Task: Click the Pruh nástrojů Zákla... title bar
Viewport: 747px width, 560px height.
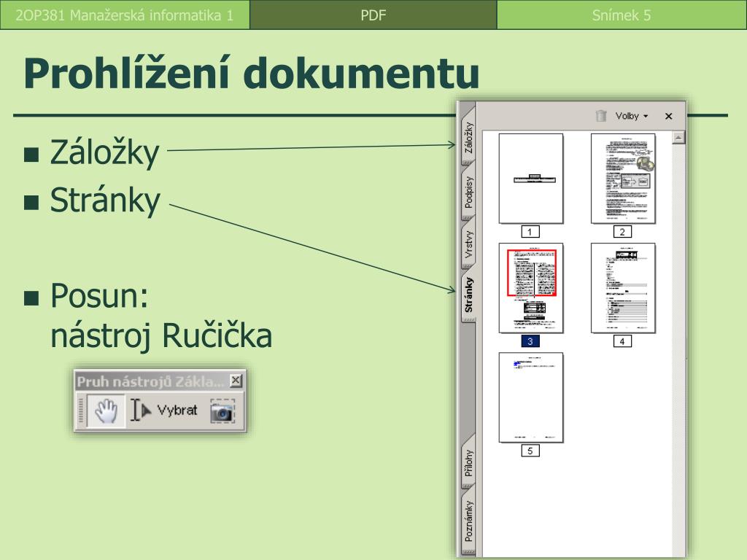Action: pos(150,381)
